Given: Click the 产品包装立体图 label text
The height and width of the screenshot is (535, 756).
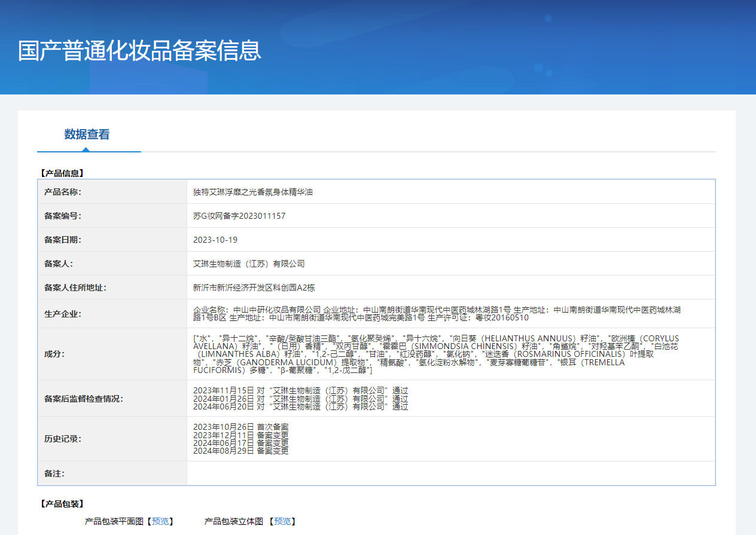Looking at the screenshot, I should [x=234, y=521].
